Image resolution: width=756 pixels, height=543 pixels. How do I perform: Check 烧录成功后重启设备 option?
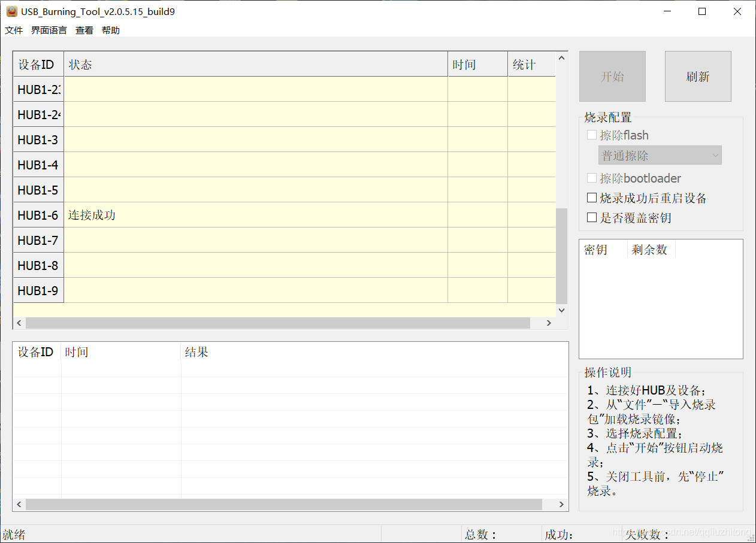pyautogui.click(x=592, y=198)
